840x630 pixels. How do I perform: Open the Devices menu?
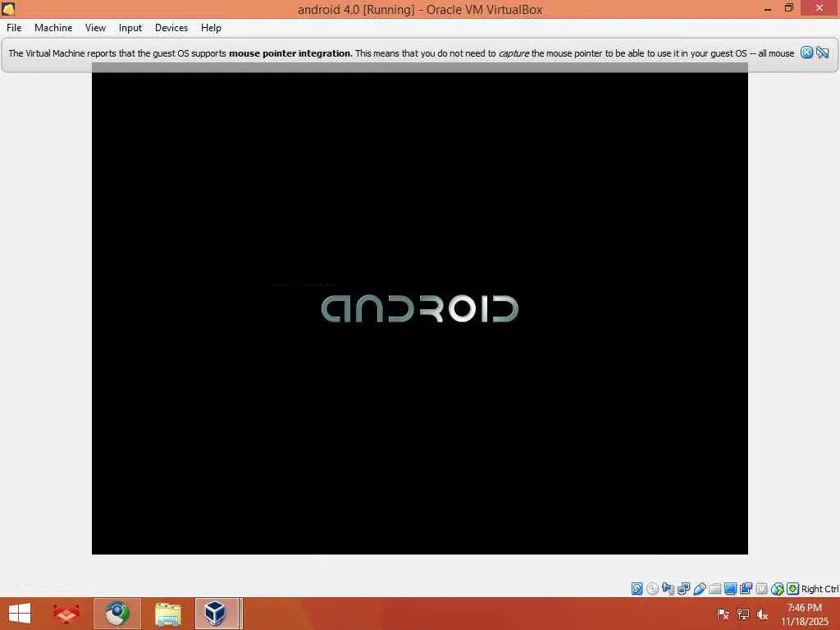pos(171,28)
